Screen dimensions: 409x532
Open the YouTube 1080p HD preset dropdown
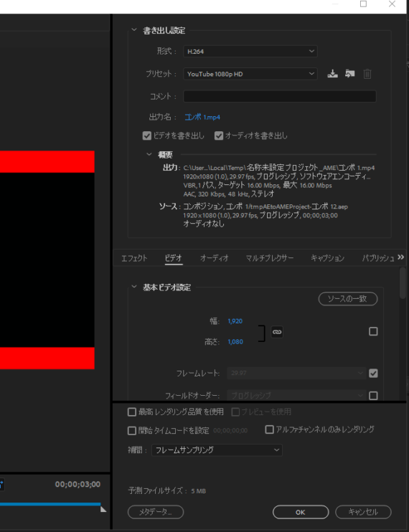click(x=250, y=74)
